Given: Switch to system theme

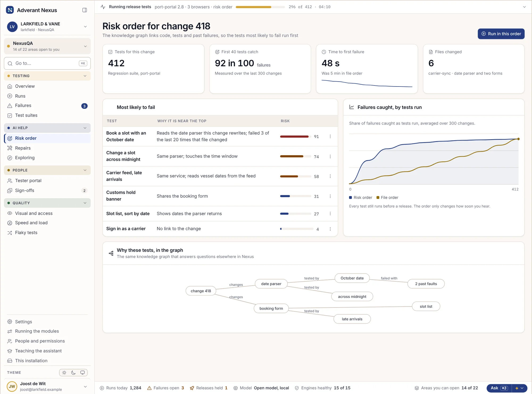Looking at the screenshot, I should point(82,373).
